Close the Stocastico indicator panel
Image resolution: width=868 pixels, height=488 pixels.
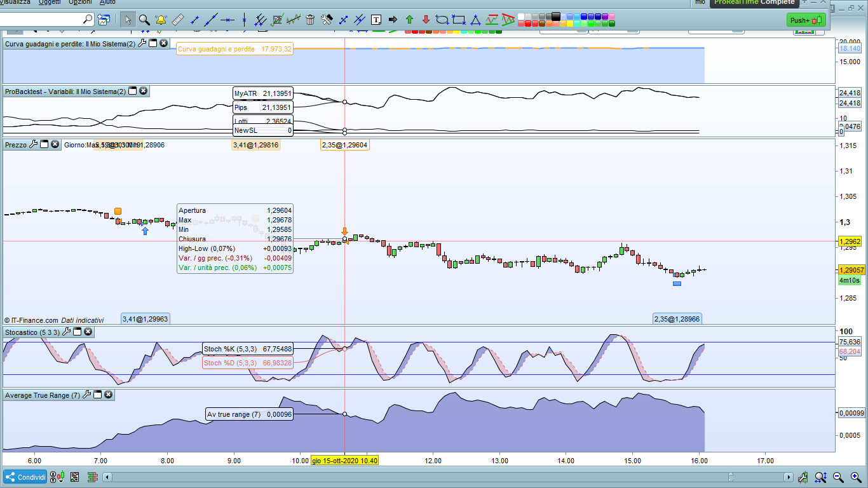click(88, 332)
